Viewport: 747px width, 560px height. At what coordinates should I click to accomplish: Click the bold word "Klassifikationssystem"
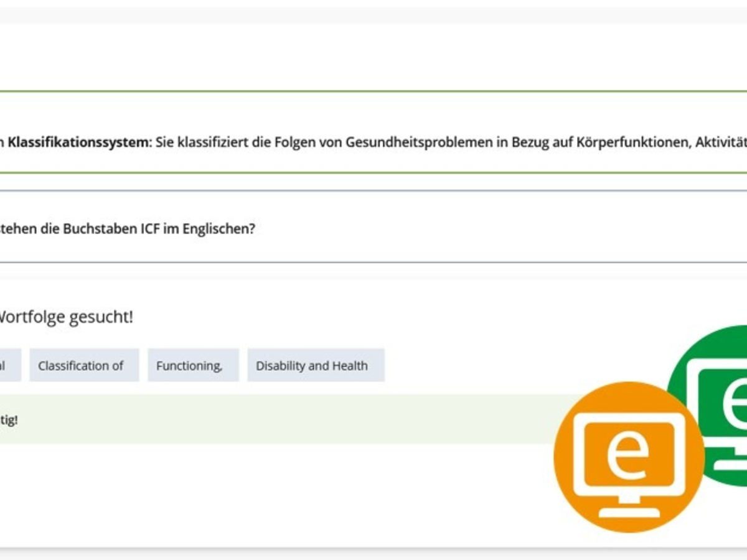[79, 142]
